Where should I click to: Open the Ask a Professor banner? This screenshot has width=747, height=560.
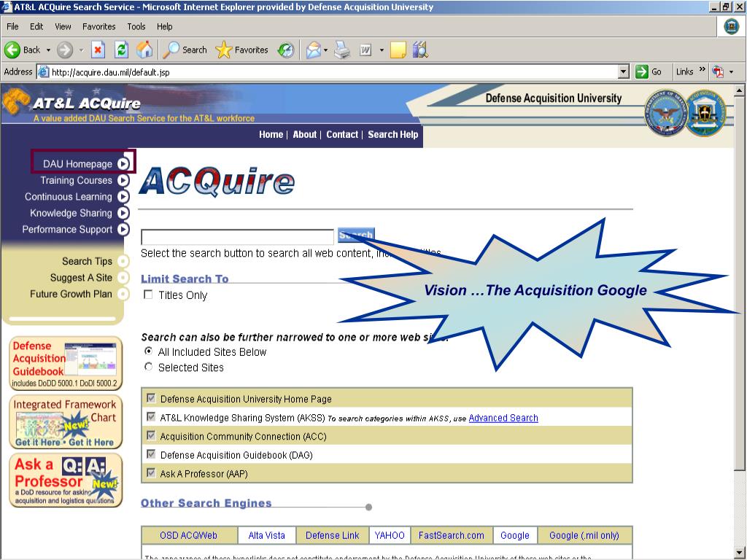tap(66, 481)
